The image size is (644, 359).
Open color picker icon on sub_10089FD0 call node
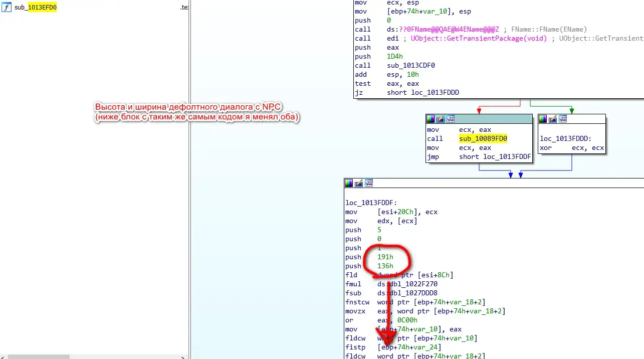coord(430,119)
